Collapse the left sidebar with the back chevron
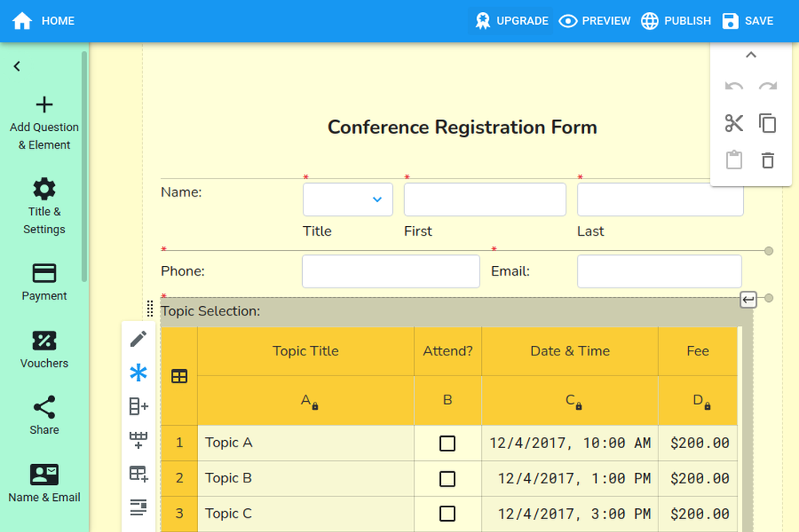This screenshot has height=532, width=799. pos(16,66)
